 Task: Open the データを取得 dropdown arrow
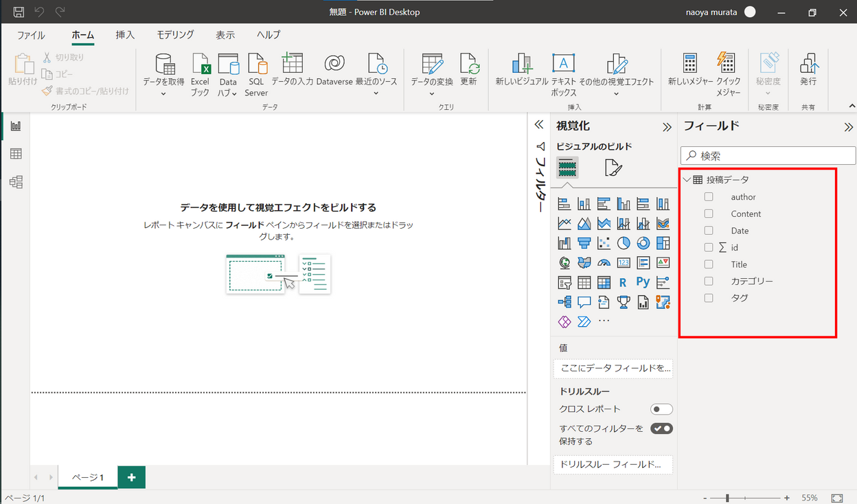click(x=163, y=93)
